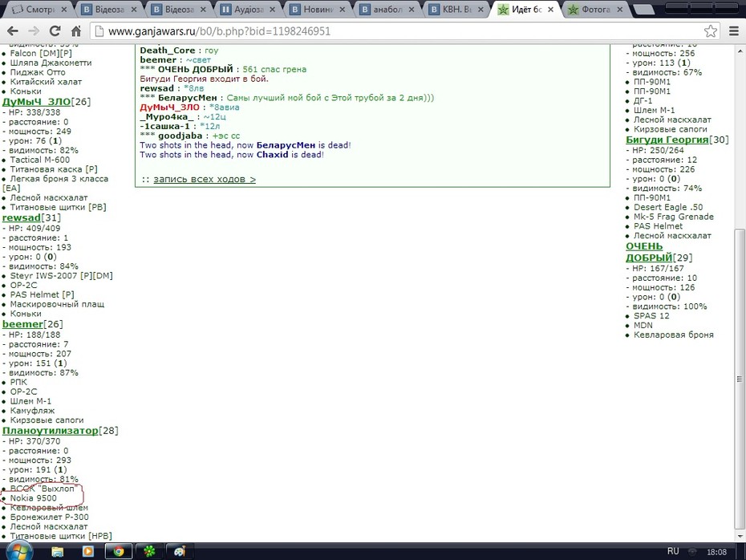This screenshot has height=560, width=746.
Task: Click 'Chaxid' name in the death message
Action: (x=273, y=155)
